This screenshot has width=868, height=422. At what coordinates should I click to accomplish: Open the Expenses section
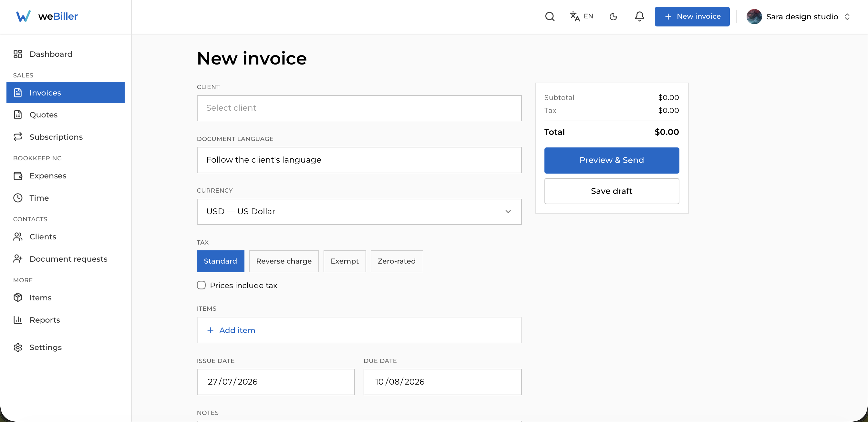[65, 176]
